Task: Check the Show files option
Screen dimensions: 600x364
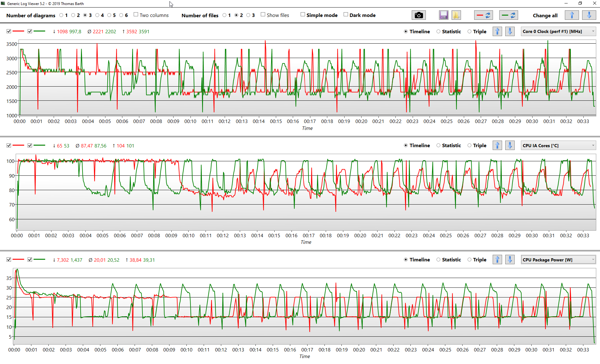Action: point(263,15)
